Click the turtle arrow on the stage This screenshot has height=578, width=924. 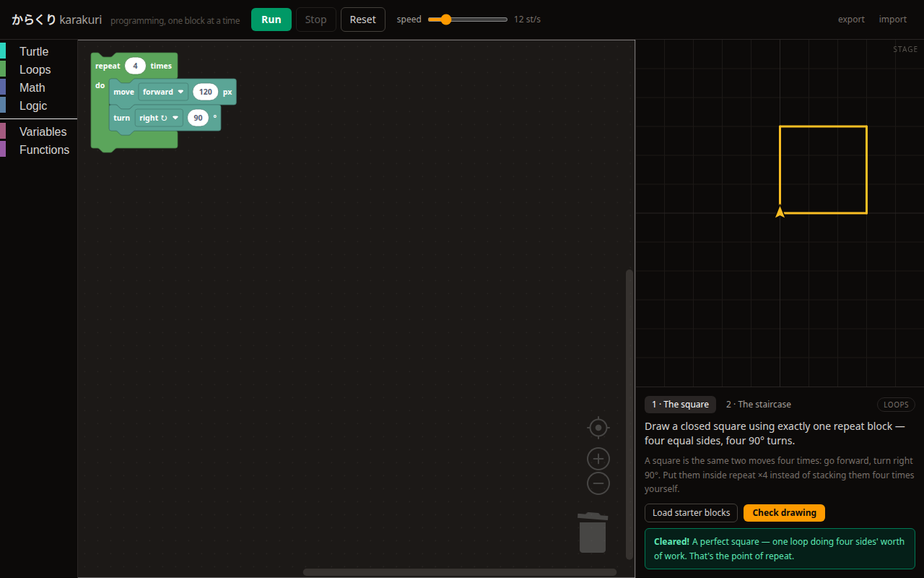[780, 212]
